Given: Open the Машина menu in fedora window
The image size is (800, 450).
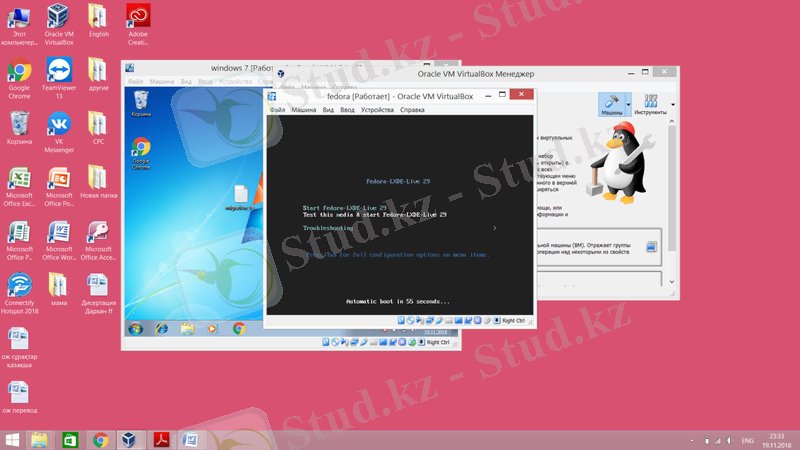Looking at the screenshot, I should pos(304,110).
